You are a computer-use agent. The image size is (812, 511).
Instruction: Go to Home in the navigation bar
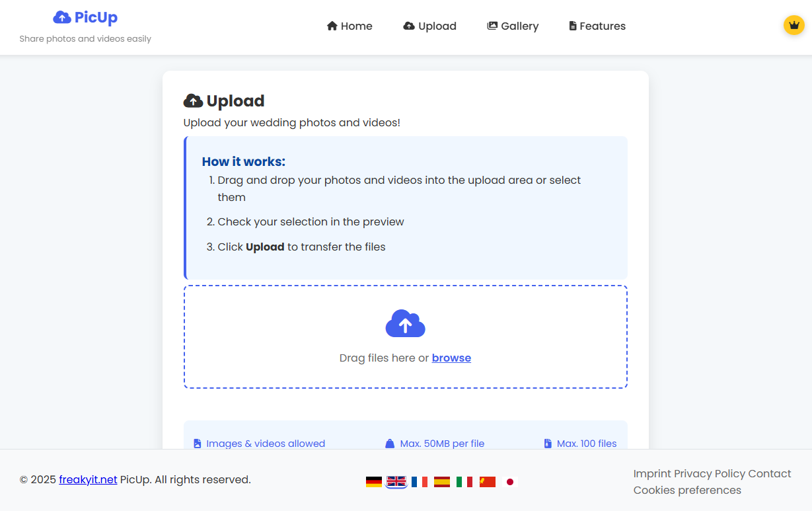point(350,26)
